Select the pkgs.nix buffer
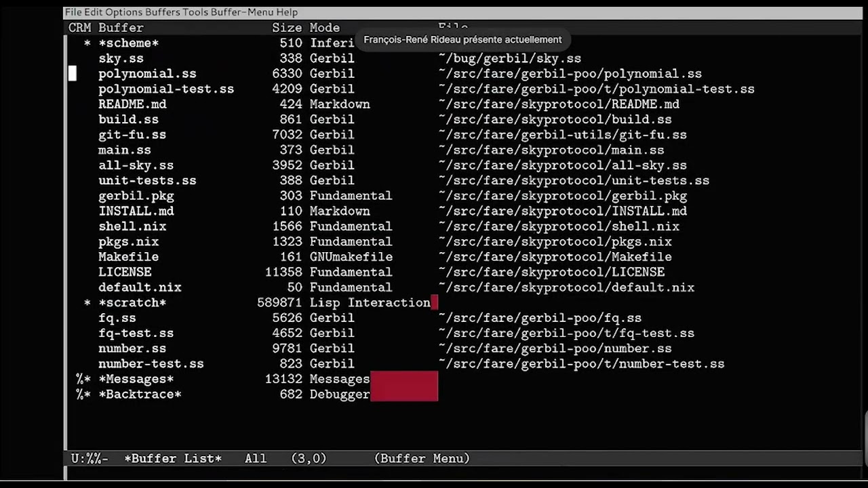 coord(128,241)
